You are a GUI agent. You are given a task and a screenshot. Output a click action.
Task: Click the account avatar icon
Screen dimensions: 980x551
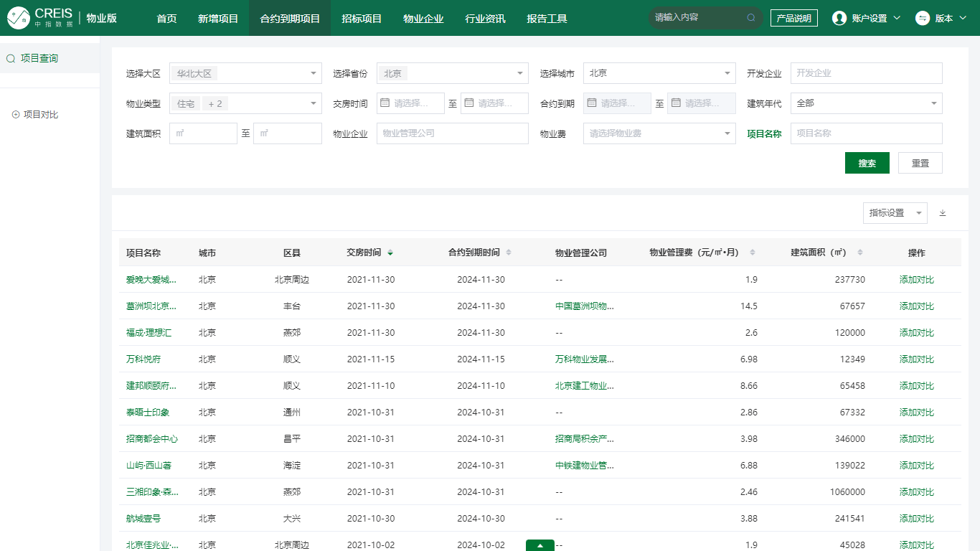coord(839,19)
